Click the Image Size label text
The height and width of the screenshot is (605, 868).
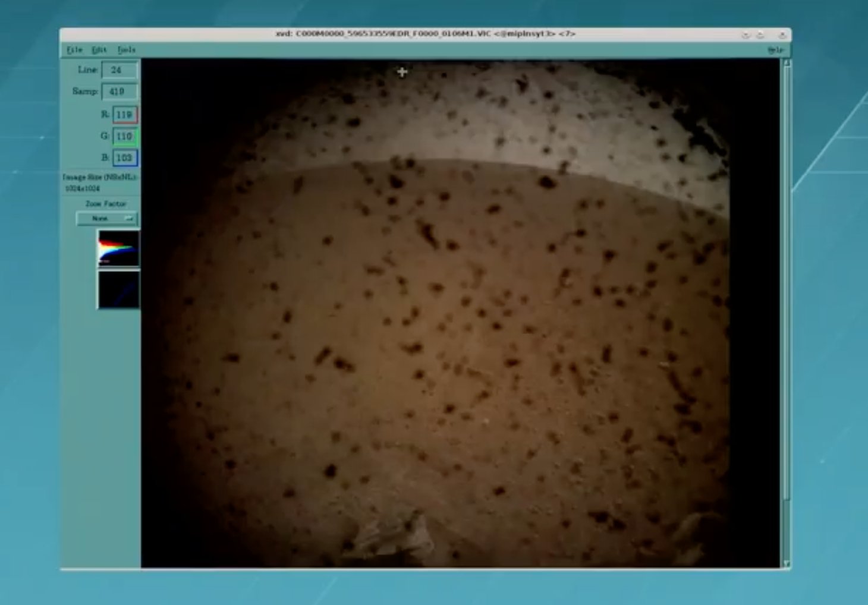click(99, 177)
